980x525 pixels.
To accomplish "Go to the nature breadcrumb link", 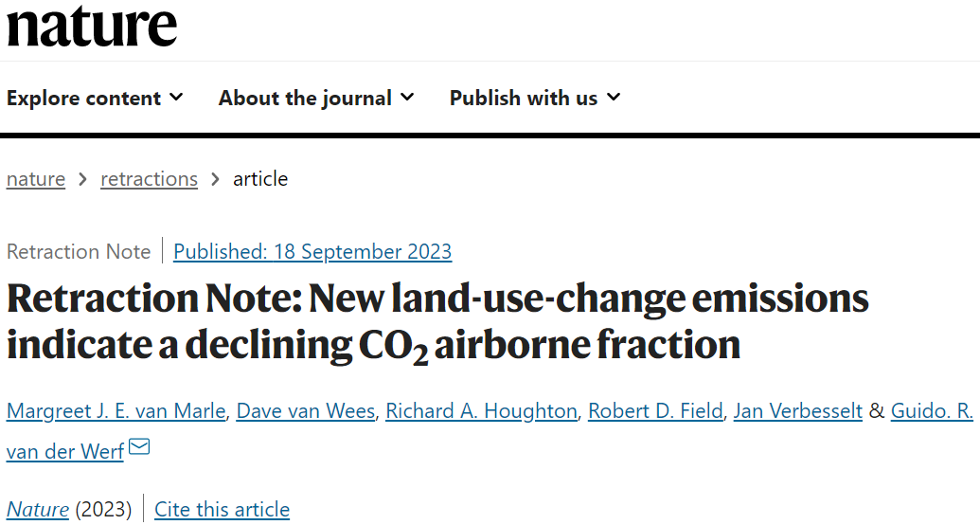I will (36, 179).
